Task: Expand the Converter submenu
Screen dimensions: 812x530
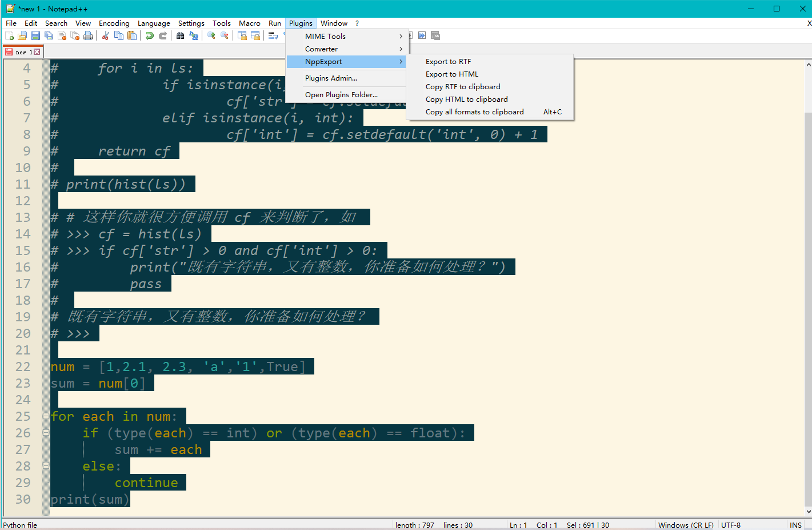Action: [347, 49]
